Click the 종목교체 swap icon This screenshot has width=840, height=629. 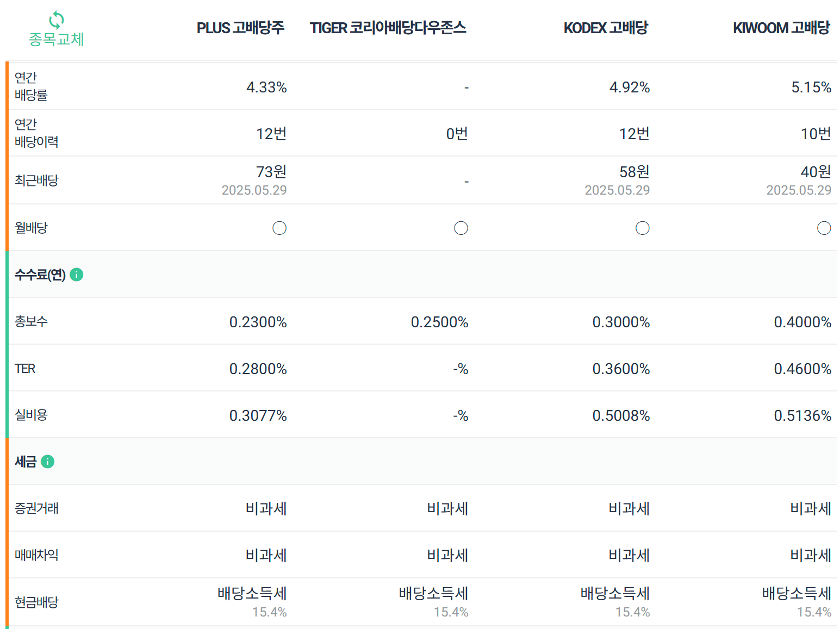point(57,20)
